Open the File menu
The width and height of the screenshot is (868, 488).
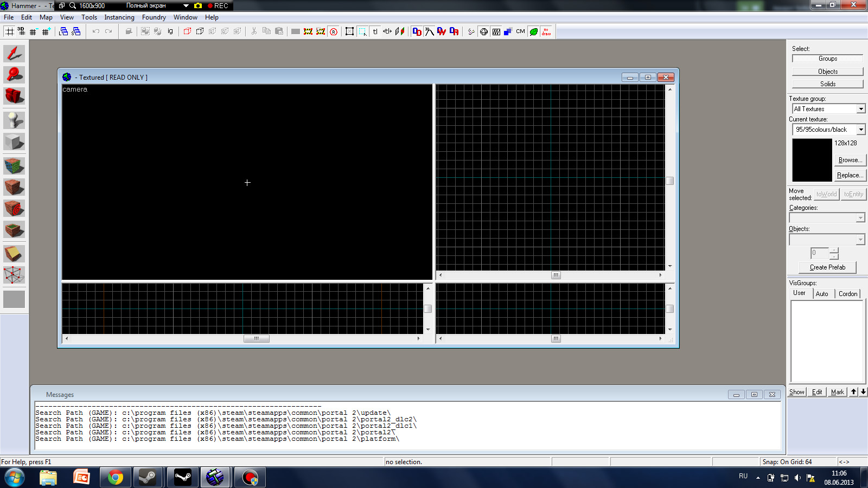click(9, 17)
